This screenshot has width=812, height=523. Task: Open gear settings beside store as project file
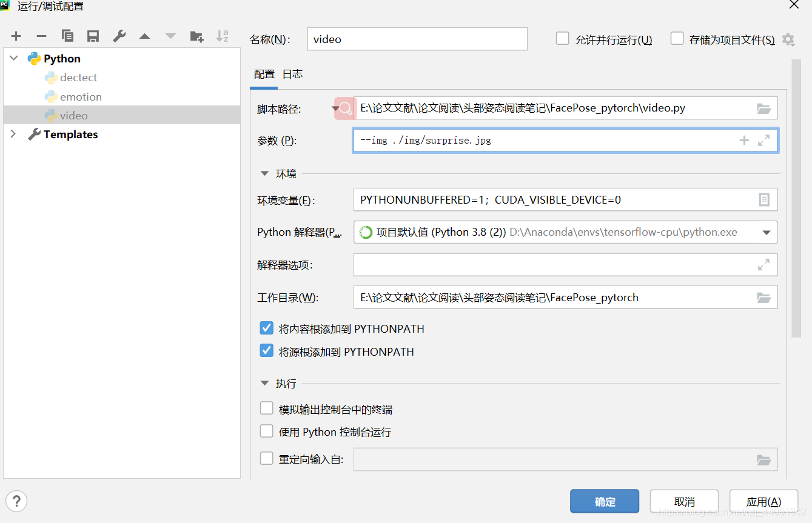click(x=788, y=39)
